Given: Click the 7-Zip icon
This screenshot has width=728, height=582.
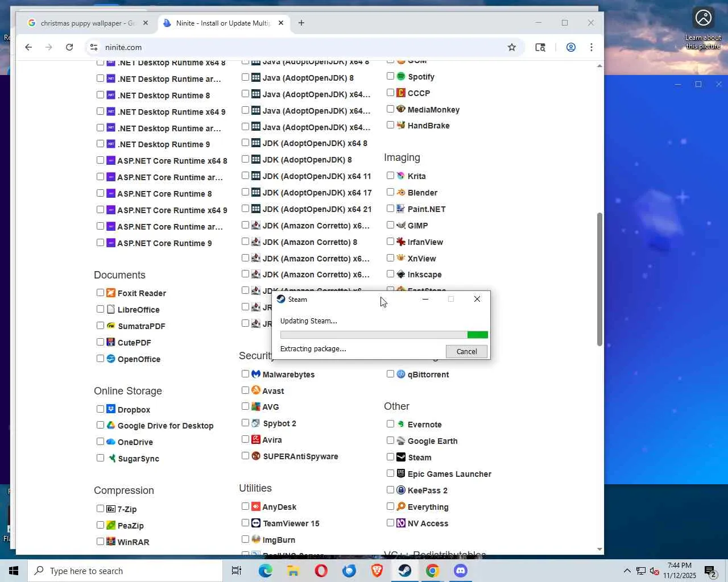Looking at the screenshot, I should tap(111, 509).
